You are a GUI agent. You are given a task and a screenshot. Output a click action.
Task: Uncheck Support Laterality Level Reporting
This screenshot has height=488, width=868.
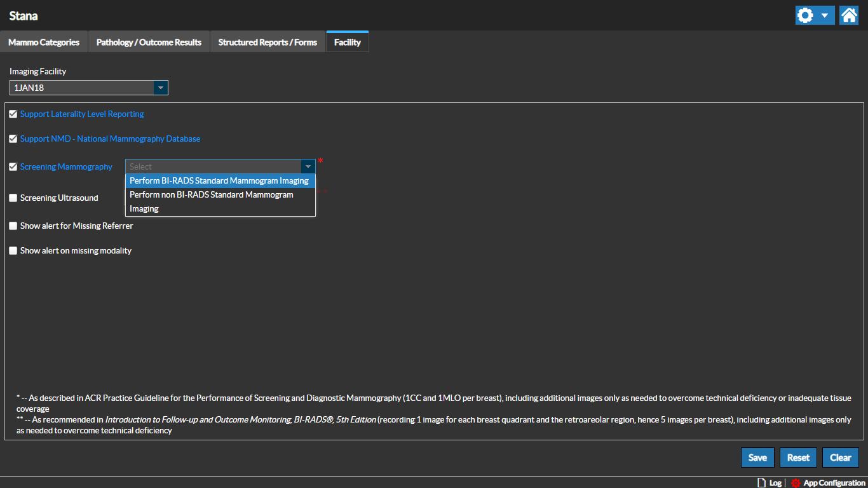tap(13, 114)
